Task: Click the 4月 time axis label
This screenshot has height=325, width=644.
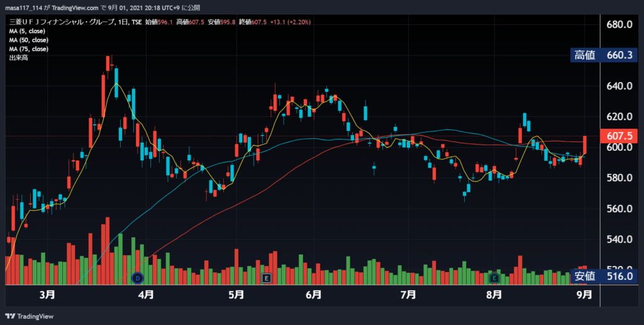Action: point(146,295)
